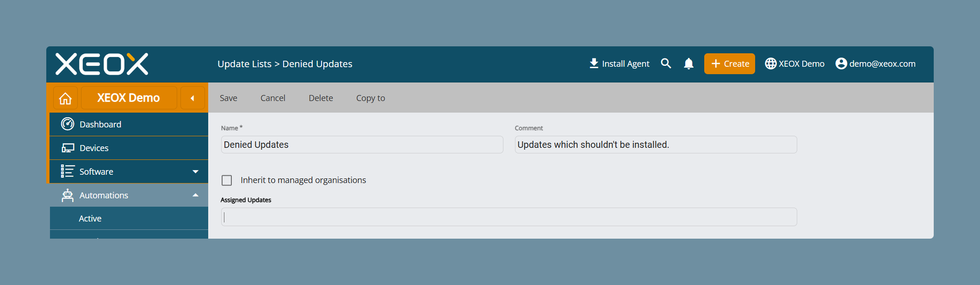Click the Delete action

(x=321, y=98)
